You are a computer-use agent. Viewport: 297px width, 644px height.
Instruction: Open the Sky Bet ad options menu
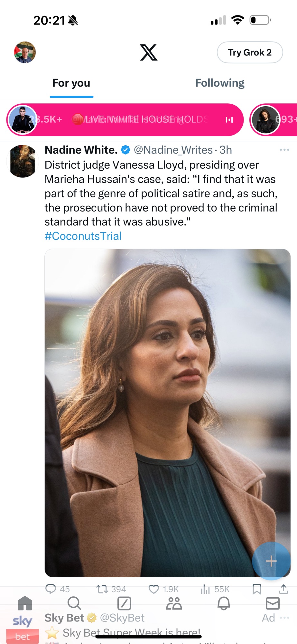(x=284, y=618)
